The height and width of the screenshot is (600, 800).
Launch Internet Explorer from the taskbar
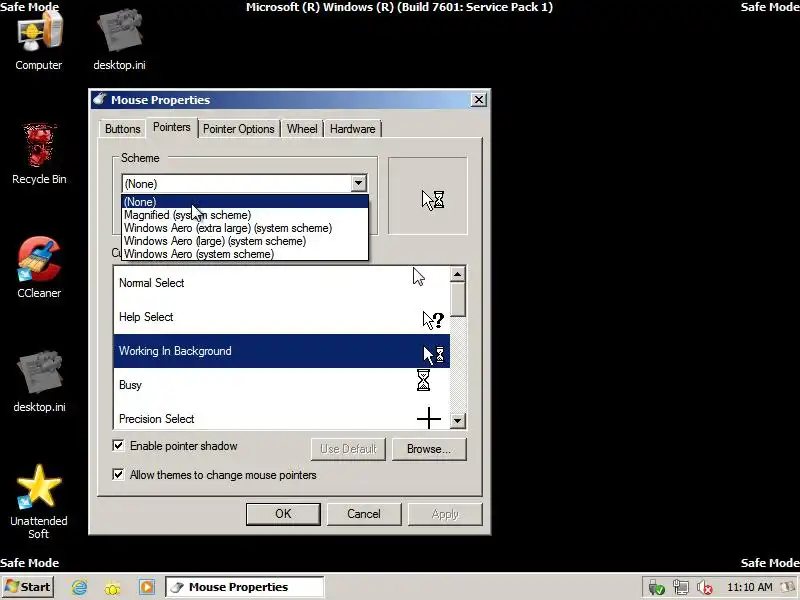[80, 587]
